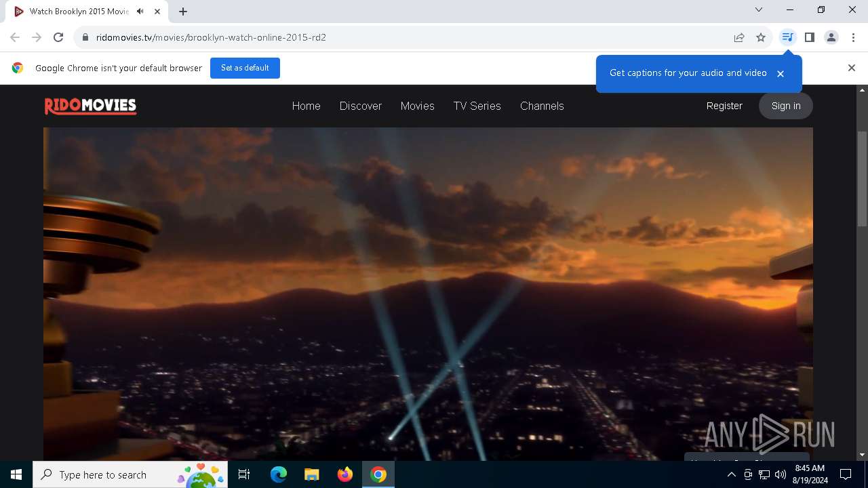Viewport: 868px width, 488px height.
Task: Click the scrollbar up arrow
Action: 862,89
